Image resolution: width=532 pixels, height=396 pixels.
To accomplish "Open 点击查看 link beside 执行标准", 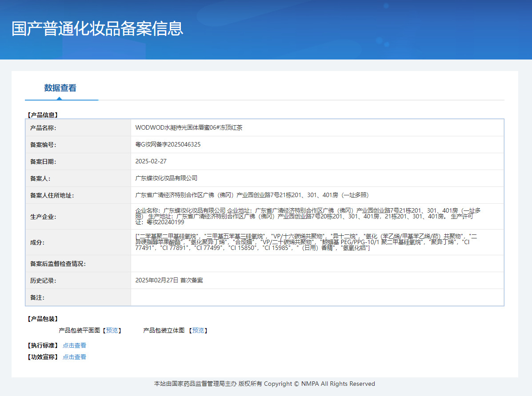I will 74,345.
